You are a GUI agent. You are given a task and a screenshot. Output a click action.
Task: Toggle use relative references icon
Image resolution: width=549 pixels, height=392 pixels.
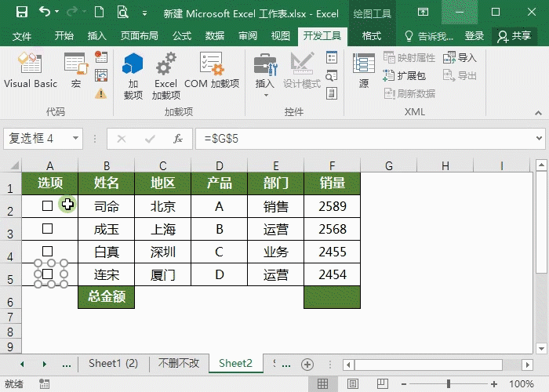pyautogui.click(x=101, y=75)
